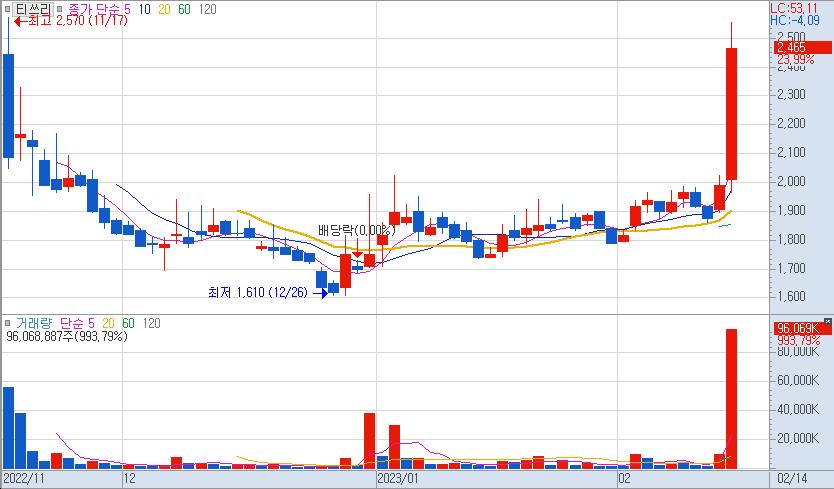834x489 pixels.
Task: Select the volume 120-period average label
Action: pos(152,323)
